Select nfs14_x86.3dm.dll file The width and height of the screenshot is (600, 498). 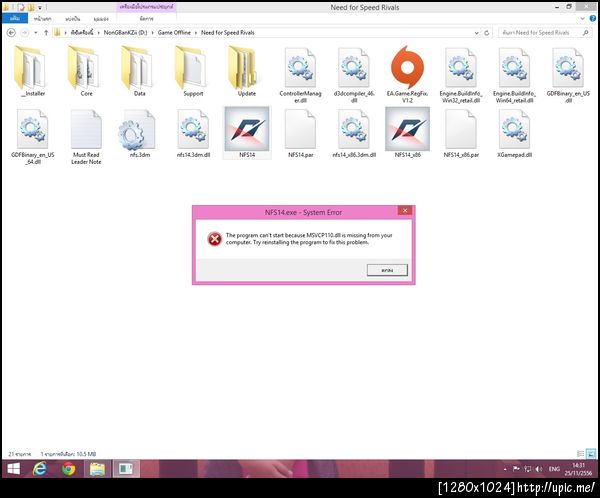[x=354, y=133]
